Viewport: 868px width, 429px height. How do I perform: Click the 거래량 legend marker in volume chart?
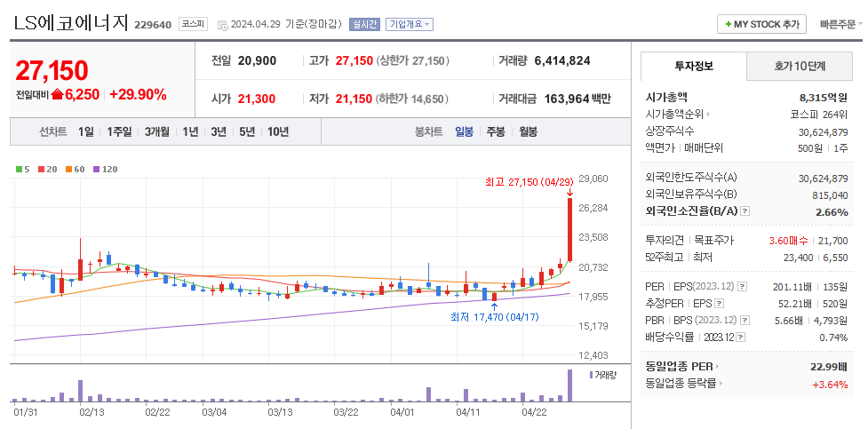point(591,375)
